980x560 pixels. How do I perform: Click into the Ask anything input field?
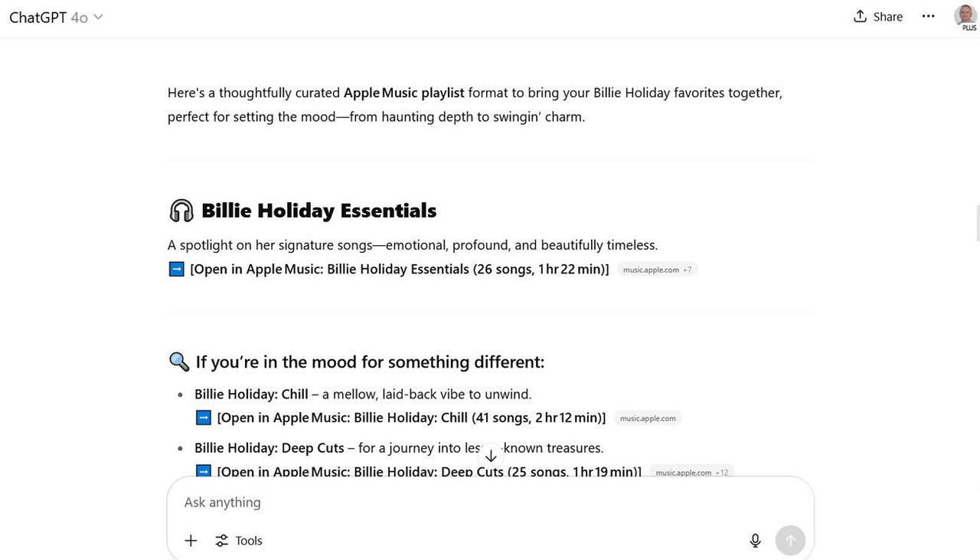(x=490, y=503)
